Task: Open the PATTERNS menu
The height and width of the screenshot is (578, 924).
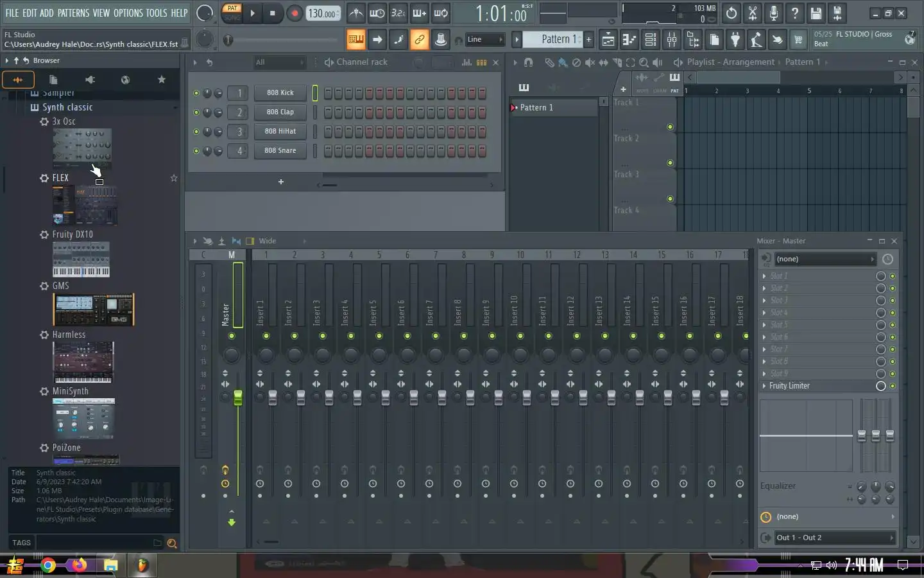Action: click(x=73, y=13)
